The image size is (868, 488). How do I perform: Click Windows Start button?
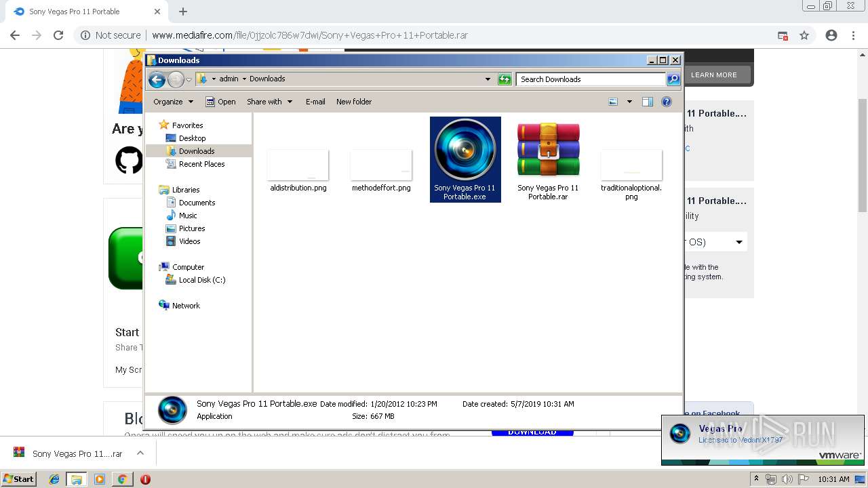[19, 479]
